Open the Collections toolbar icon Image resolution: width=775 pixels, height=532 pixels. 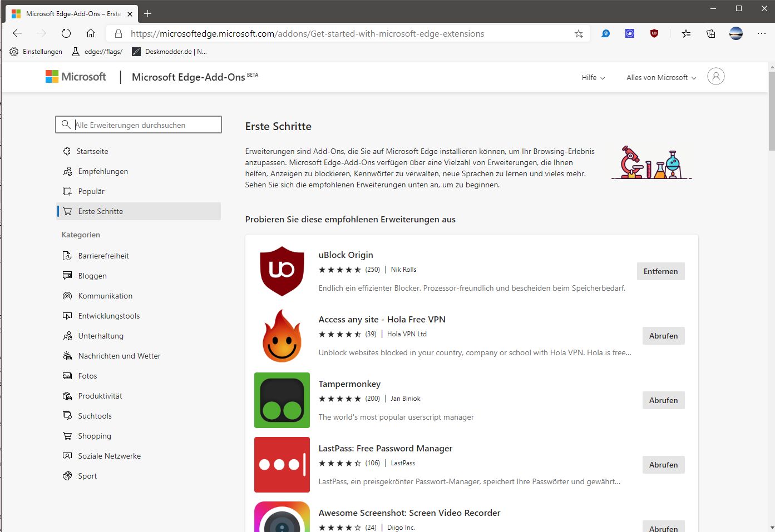711,33
